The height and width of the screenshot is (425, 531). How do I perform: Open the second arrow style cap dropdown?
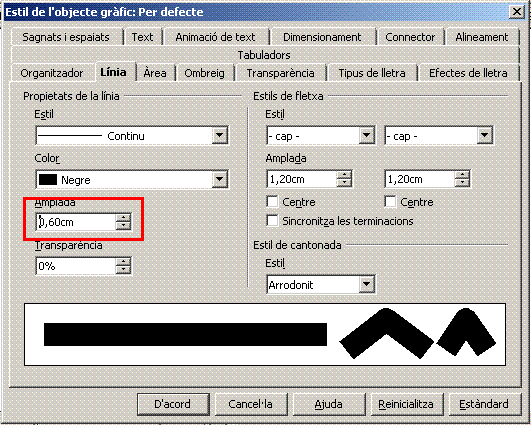tap(485, 136)
